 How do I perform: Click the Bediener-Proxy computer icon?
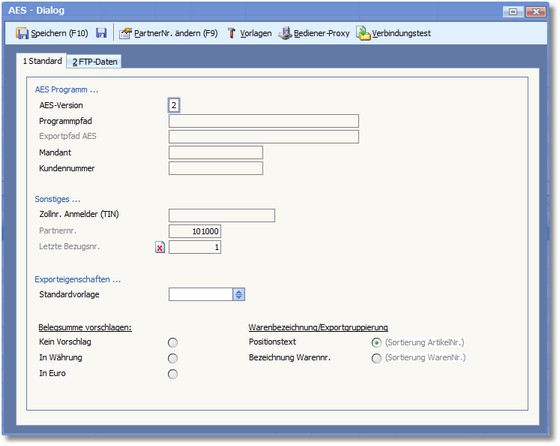coord(285,33)
